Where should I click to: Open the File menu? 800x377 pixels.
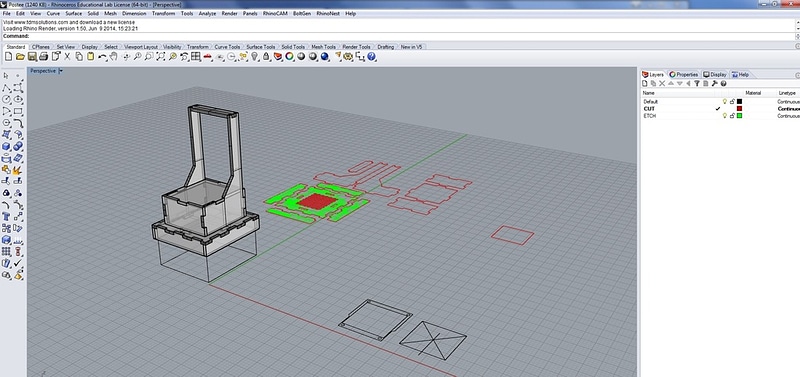coord(7,14)
